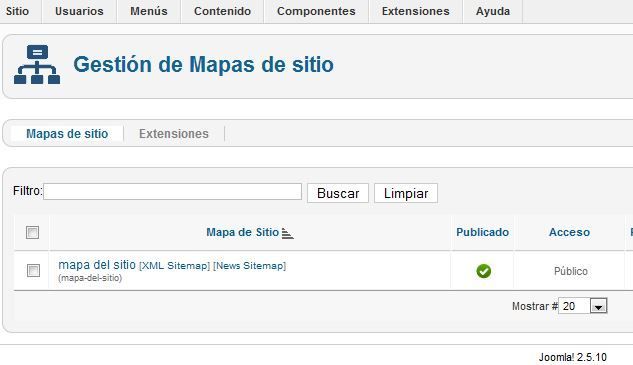Open the Ayuda menu
Screen dimensions: 633x365
[493, 11]
